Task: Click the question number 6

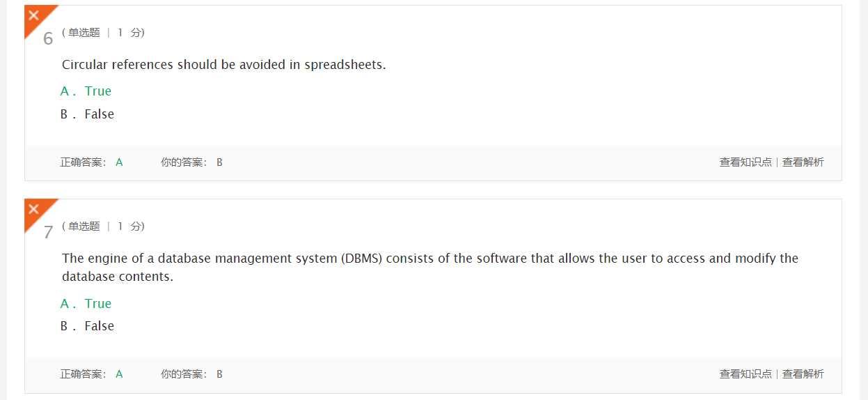Action: (x=48, y=38)
